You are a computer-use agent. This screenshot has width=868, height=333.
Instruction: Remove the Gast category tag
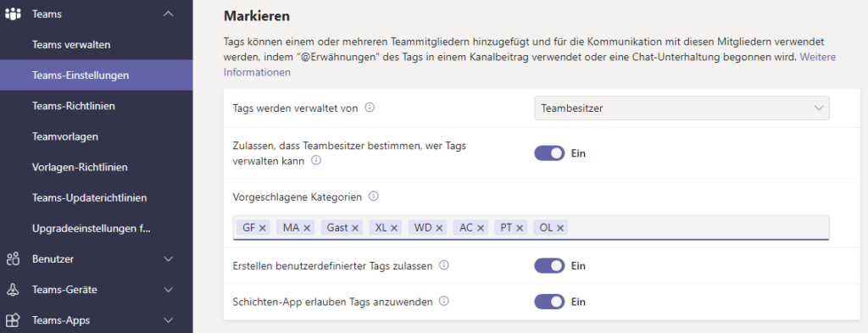click(x=355, y=228)
